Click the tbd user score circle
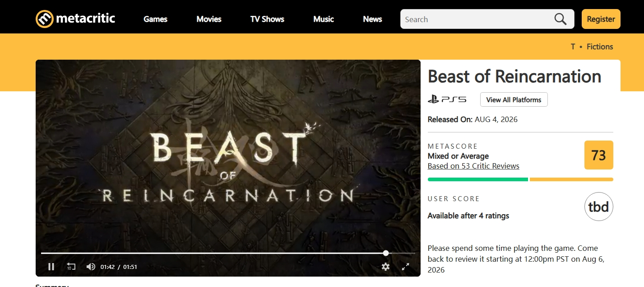 [598, 207]
